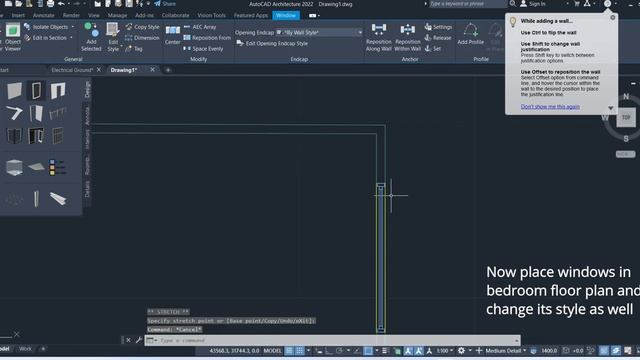Click the Share button

coord(164,4)
